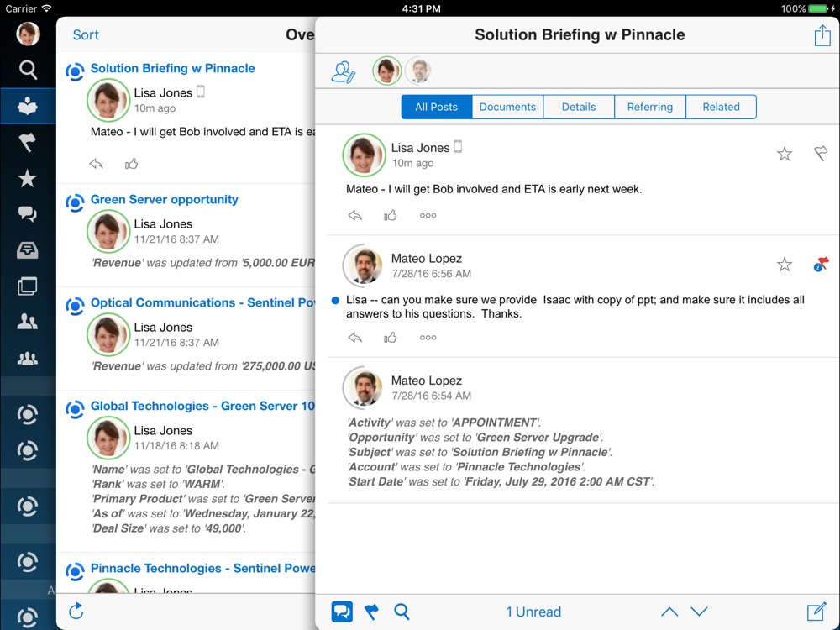This screenshot has height=630, width=840.
Task: Edit the conversation members icon
Action: pyautogui.click(x=344, y=71)
